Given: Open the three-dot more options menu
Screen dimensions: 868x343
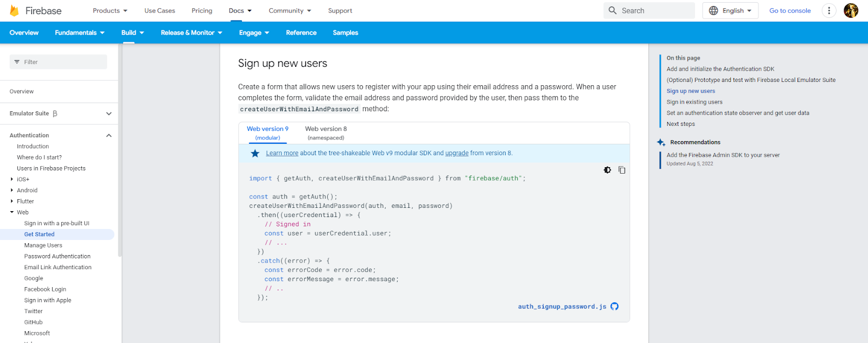Looking at the screenshot, I should (x=828, y=10).
